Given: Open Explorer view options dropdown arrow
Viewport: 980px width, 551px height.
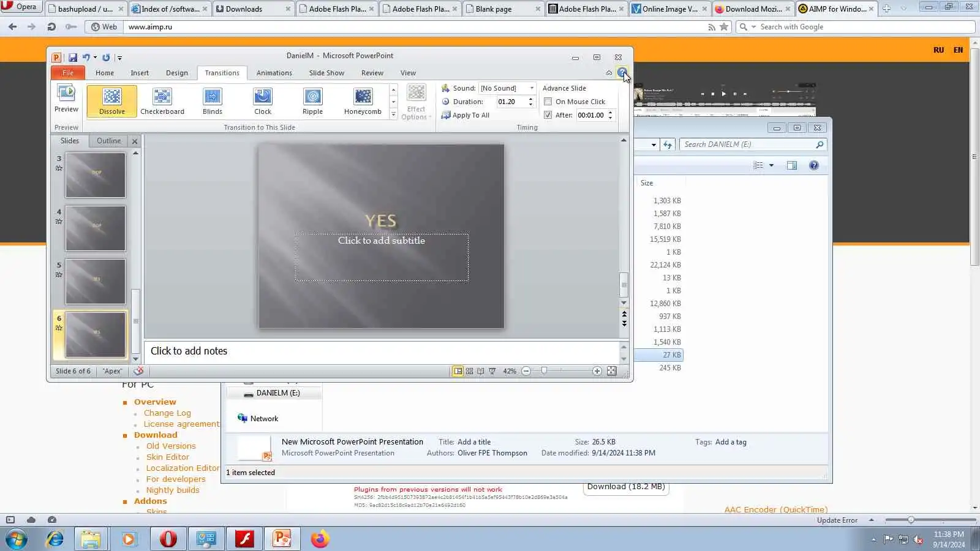Looking at the screenshot, I should pyautogui.click(x=771, y=165).
